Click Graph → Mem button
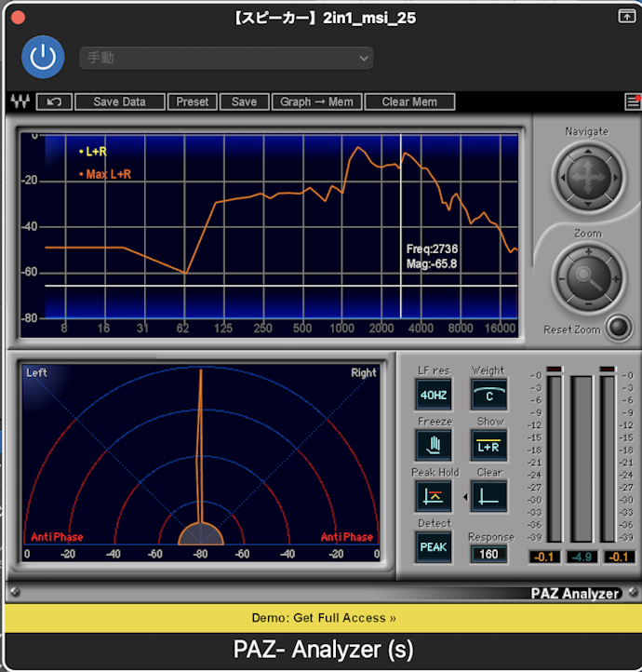 [x=317, y=102]
